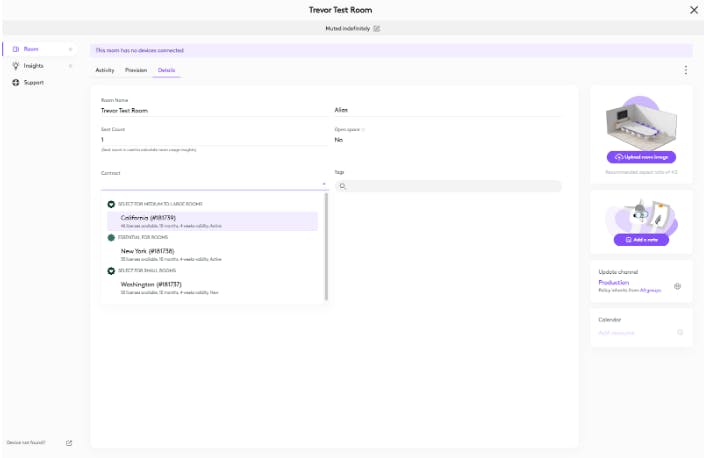Close the Trevor Test Room dialog

point(694,10)
